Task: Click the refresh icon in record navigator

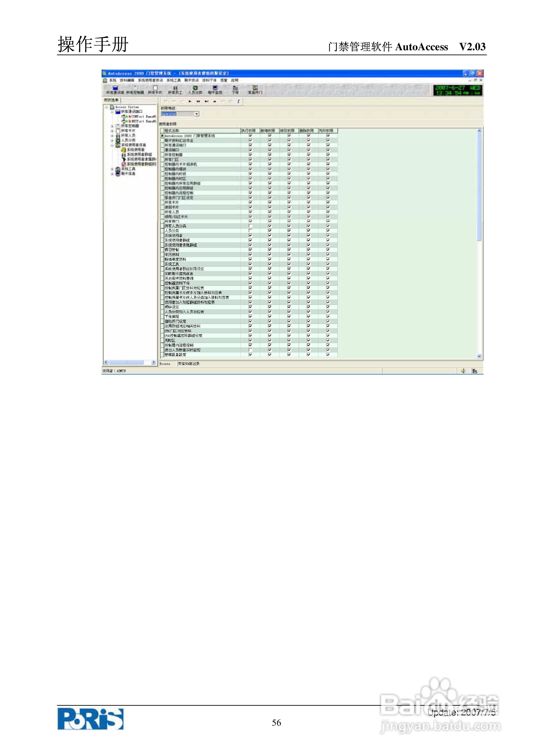Action: (238, 101)
